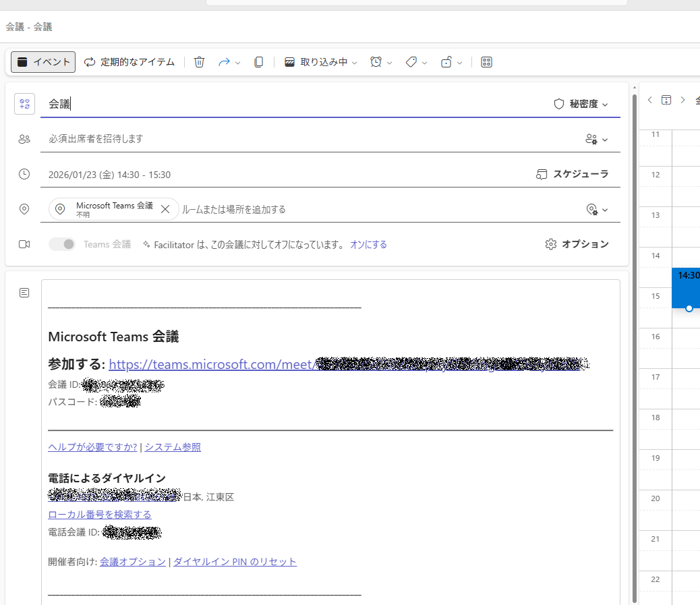Image resolution: width=700 pixels, height=605 pixels.
Task: Click the notes description icon
Action: point(24,293)
